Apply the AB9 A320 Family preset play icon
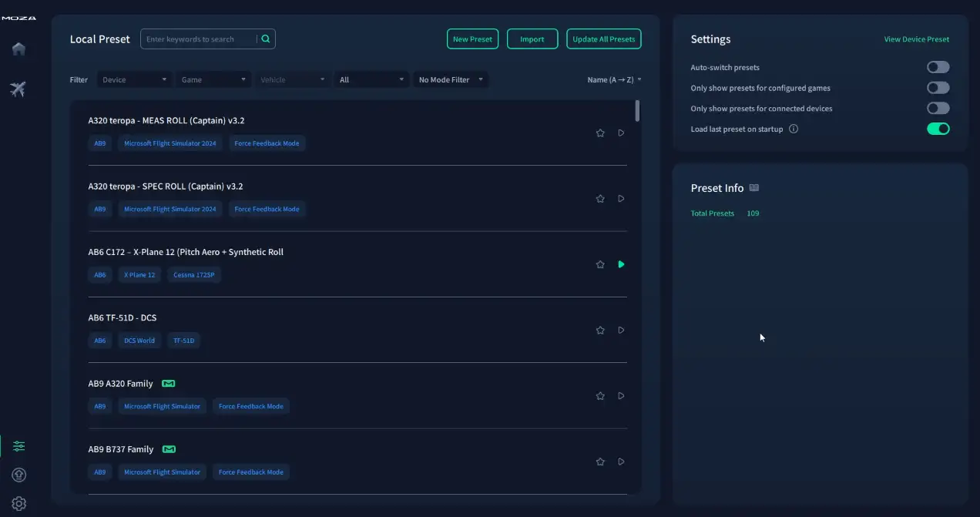Screen dimensions: 980x517 621,396
